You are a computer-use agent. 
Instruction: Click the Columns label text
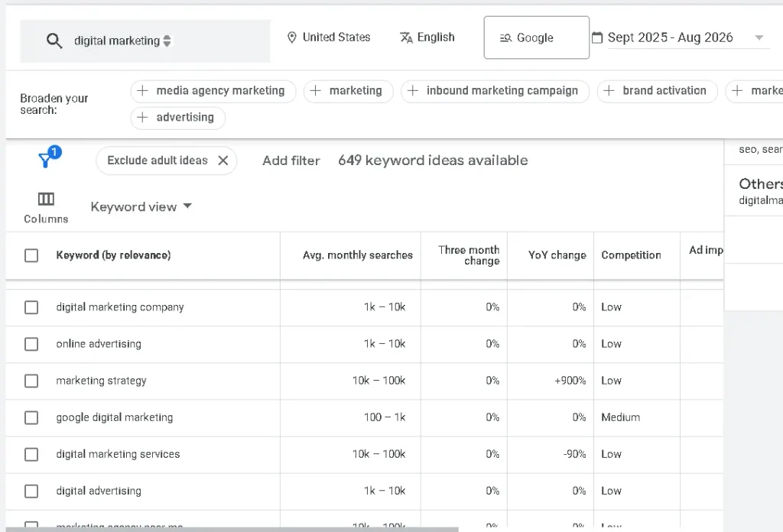click(46, 219)
